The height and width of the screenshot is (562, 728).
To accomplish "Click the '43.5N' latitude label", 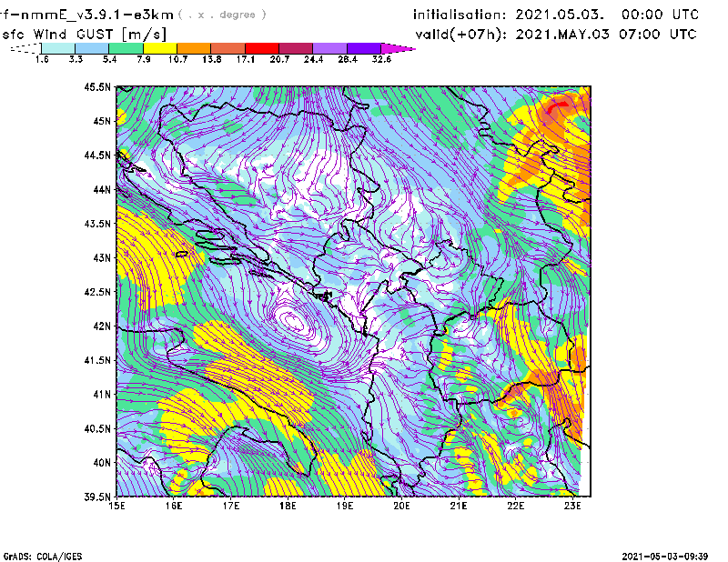I will pyautogui.click(x=97, y=224).
